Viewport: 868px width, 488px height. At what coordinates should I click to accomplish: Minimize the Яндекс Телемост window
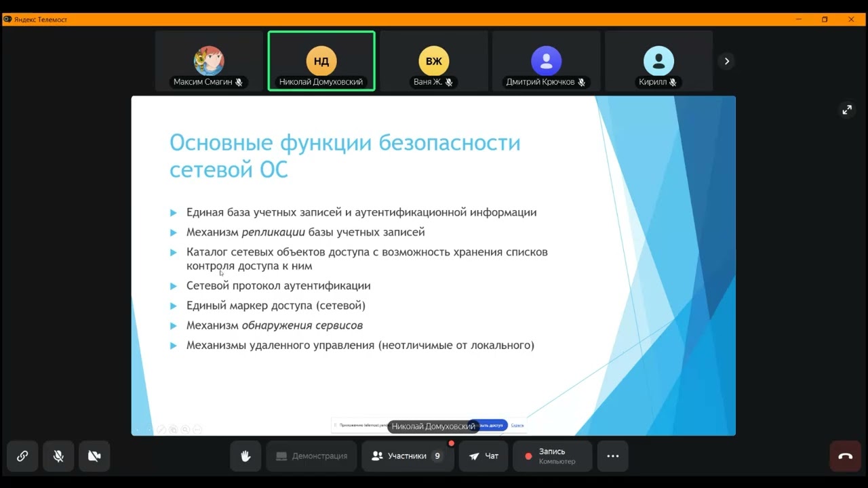(x=798, y=19)
